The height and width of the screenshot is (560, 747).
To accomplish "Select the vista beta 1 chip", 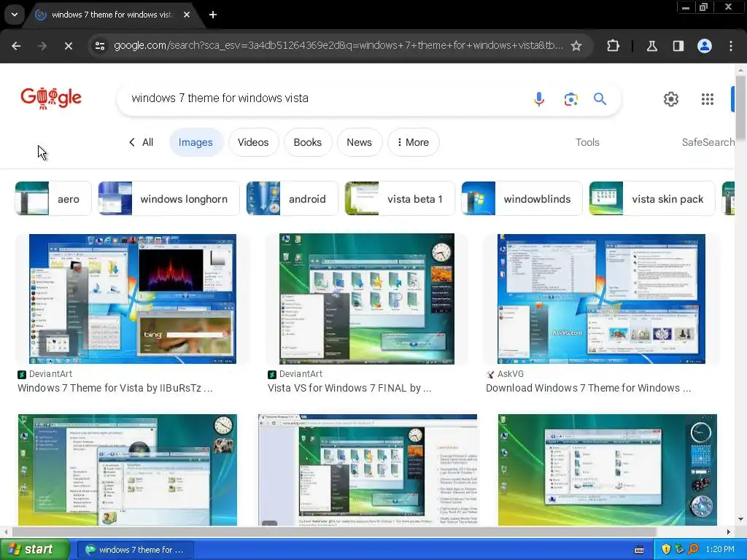I will coord(400,198).
